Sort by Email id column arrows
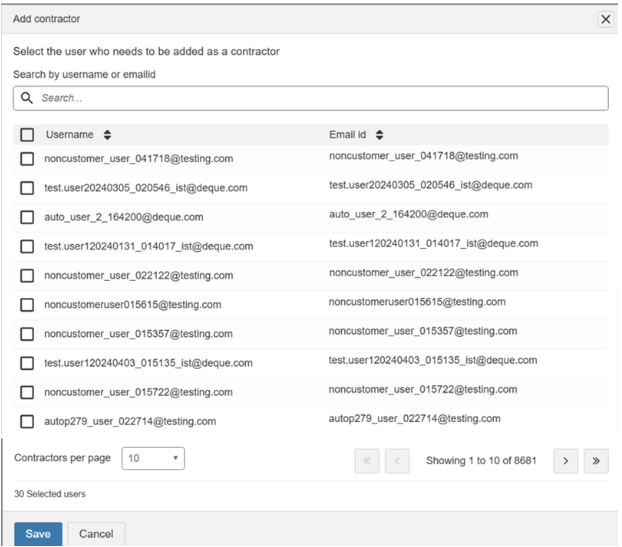 coord(381,134)
